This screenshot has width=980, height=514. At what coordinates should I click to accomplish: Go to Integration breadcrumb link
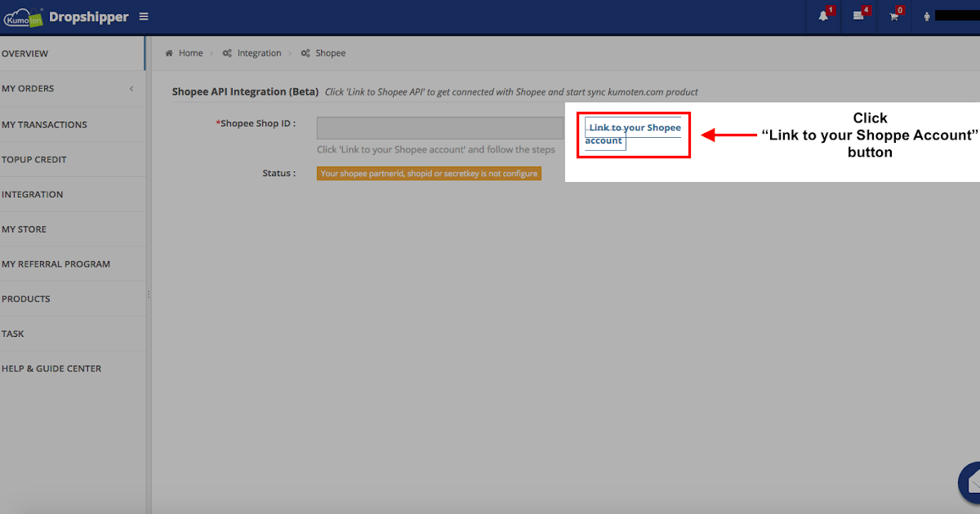pos(259,53)
